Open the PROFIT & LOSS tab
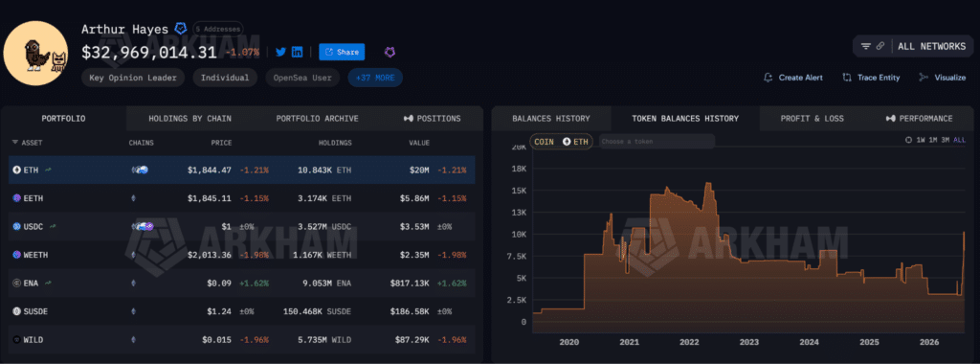 coord(812,118)
